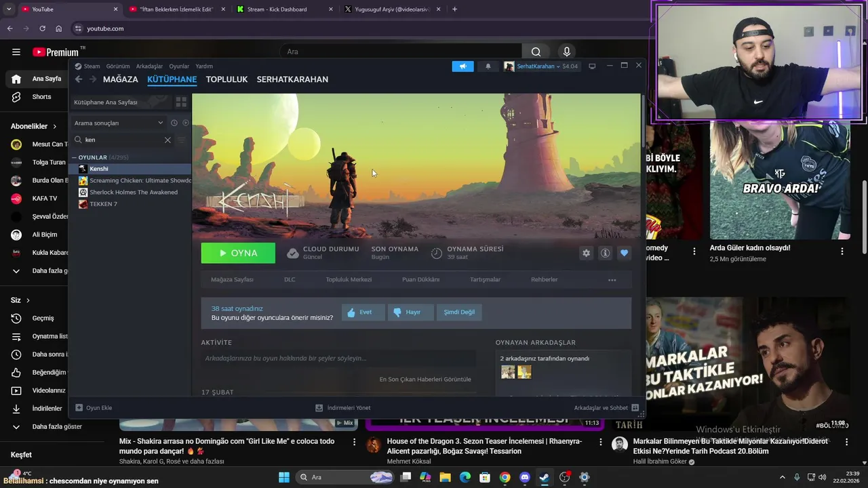868x488 pixels.
Task: Open Kenshi's manage gear settings
Action: (x=586, y=253)
